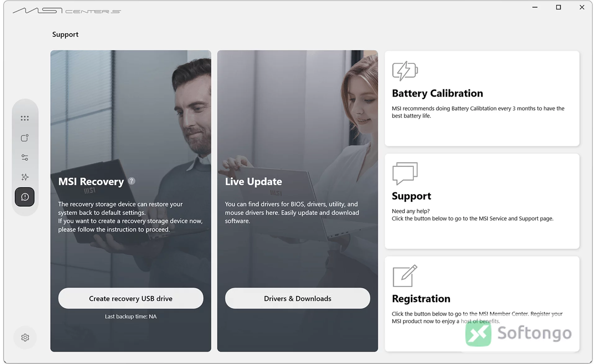Open the Support card heading
Image resolution: width=596 pixels, height=364 pixels.
tap(411, 196)
